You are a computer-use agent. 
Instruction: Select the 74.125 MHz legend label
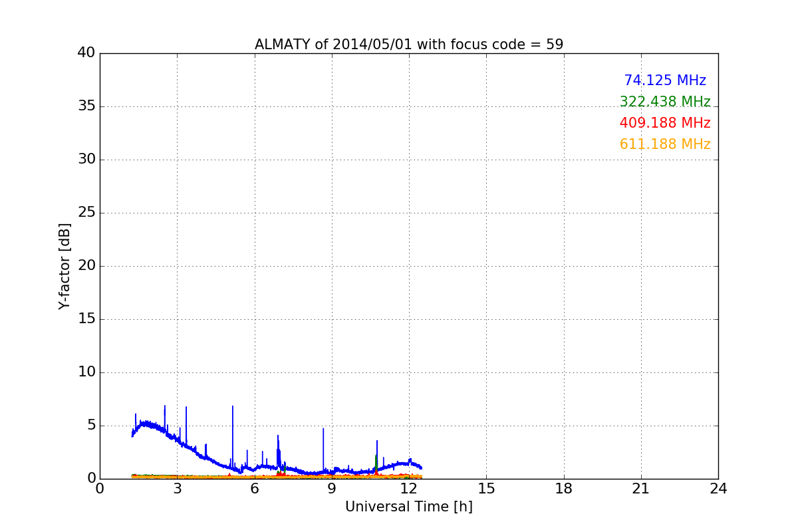coord(665,80)
